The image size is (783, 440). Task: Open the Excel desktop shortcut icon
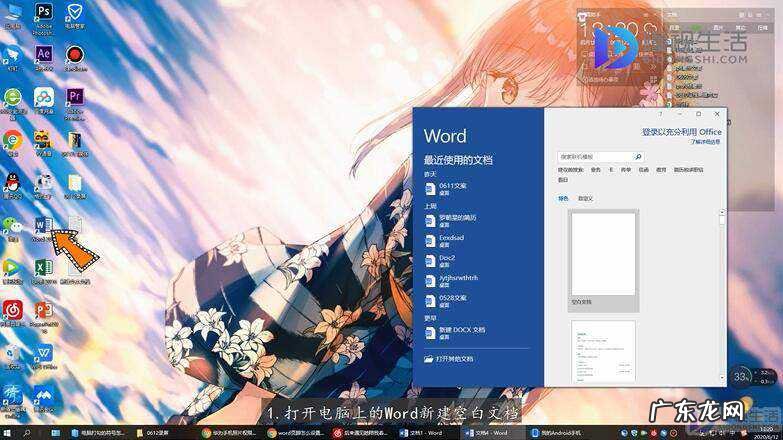pyautogui.click(x=43, y=268)
